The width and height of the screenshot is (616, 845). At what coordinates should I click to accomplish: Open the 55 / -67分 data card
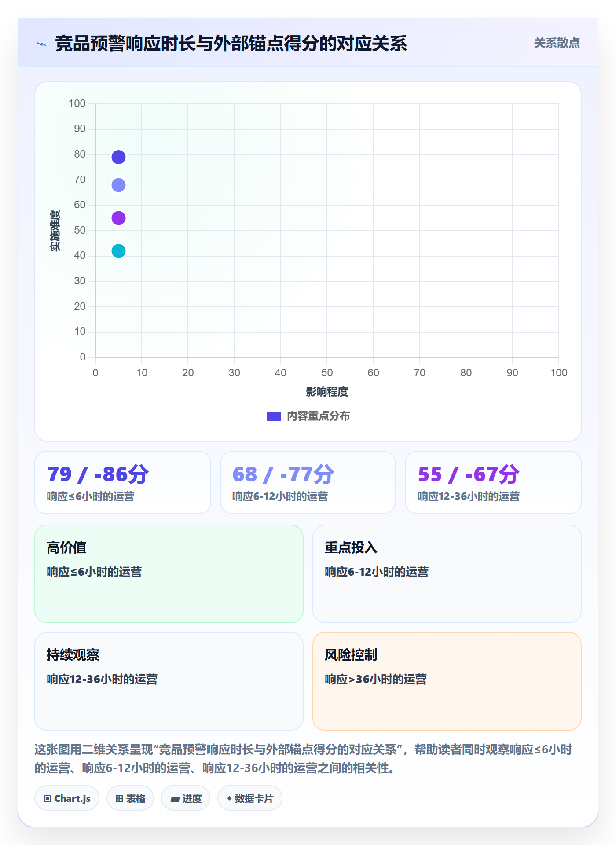click(x=493, y=482)
